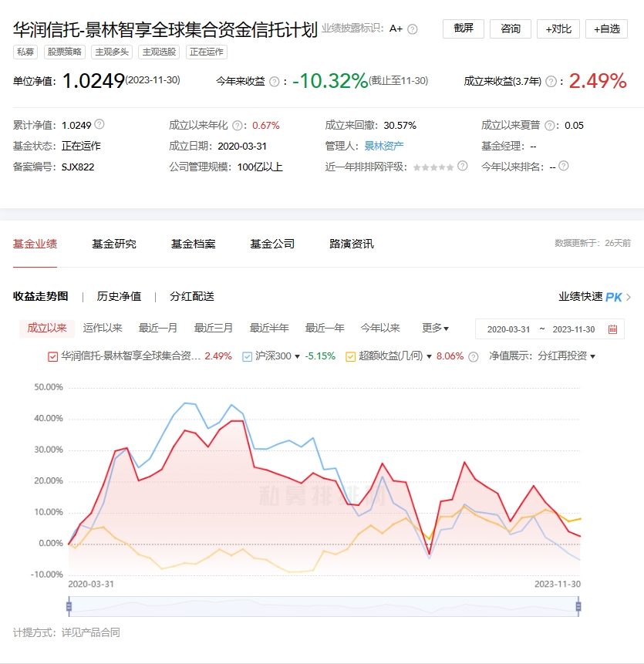Click the end date 2023-11-30 field
The width and height of the screenshot is (644, 664).
pos(574,329)
